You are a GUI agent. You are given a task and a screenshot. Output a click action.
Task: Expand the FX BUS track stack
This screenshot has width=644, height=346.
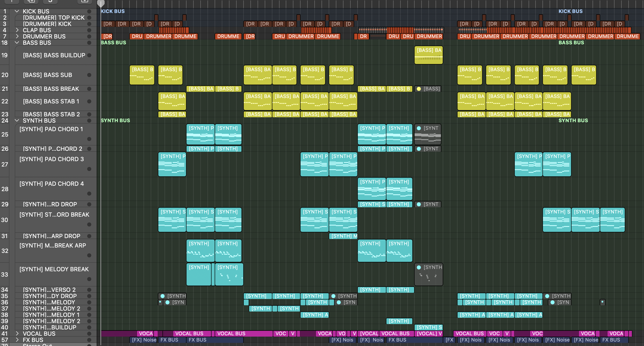[17, 340]
